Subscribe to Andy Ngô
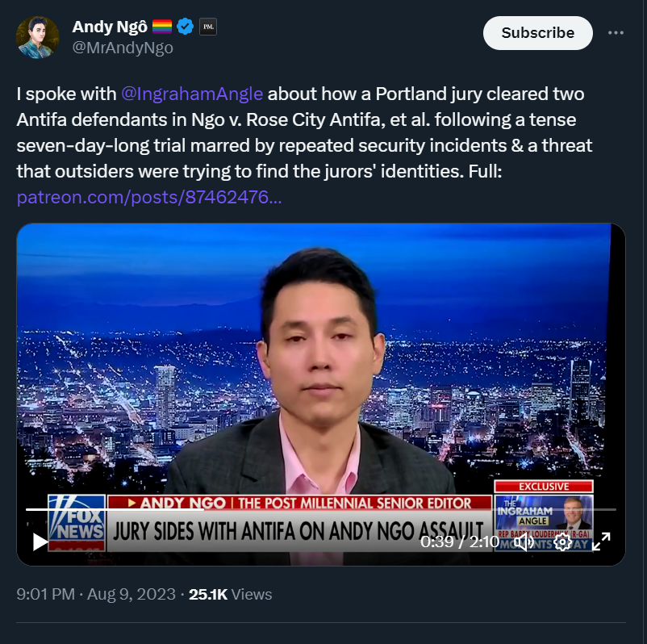 [x=537, y=33]
